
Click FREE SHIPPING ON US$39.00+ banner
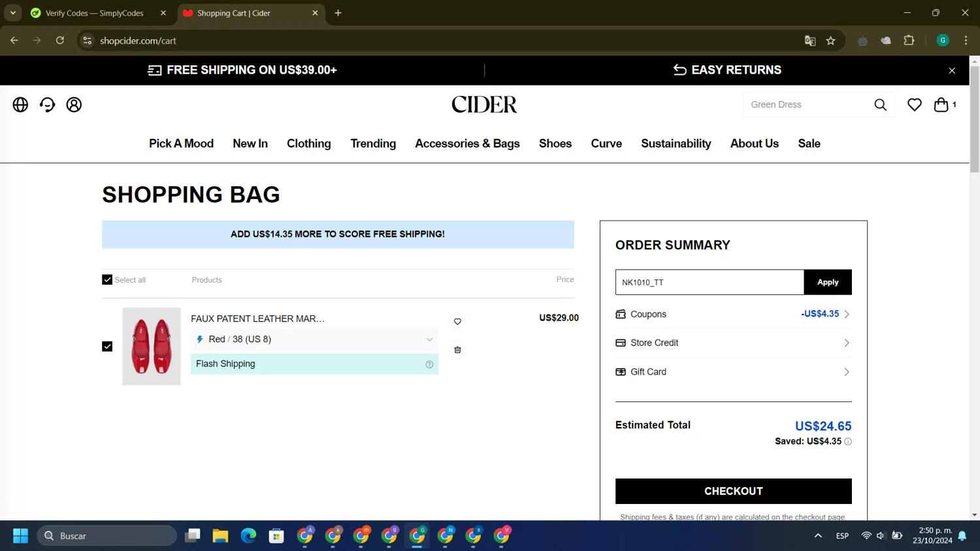(x=242, y=71)
